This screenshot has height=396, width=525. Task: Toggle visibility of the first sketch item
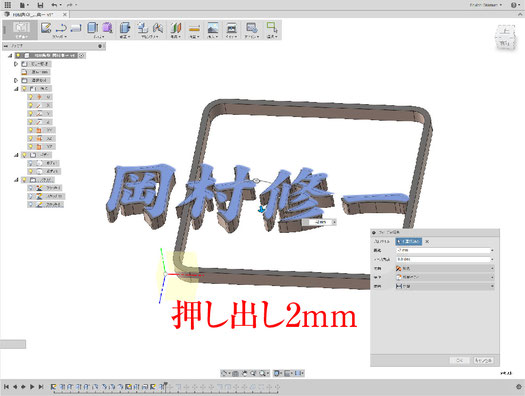[30, 188]
